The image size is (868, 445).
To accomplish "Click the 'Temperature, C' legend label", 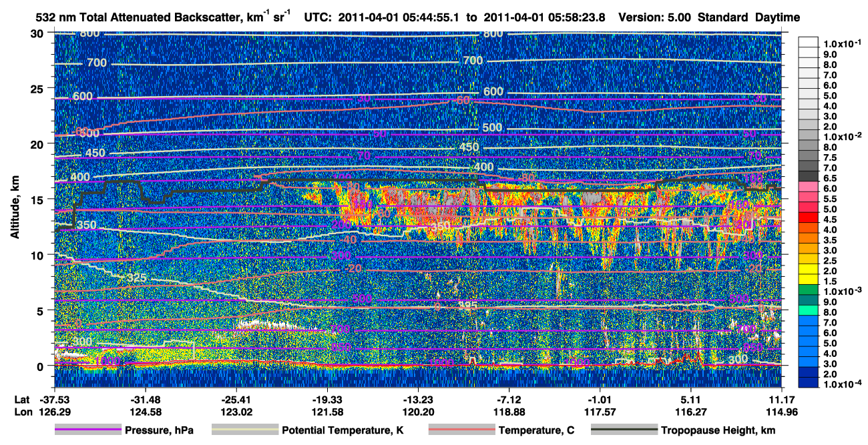I will pos(536,431).
